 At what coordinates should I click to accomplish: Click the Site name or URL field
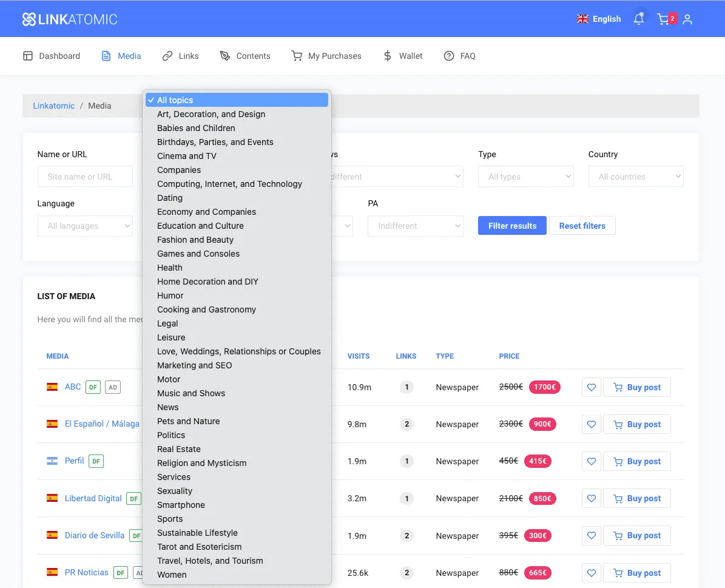click(84, 177)
